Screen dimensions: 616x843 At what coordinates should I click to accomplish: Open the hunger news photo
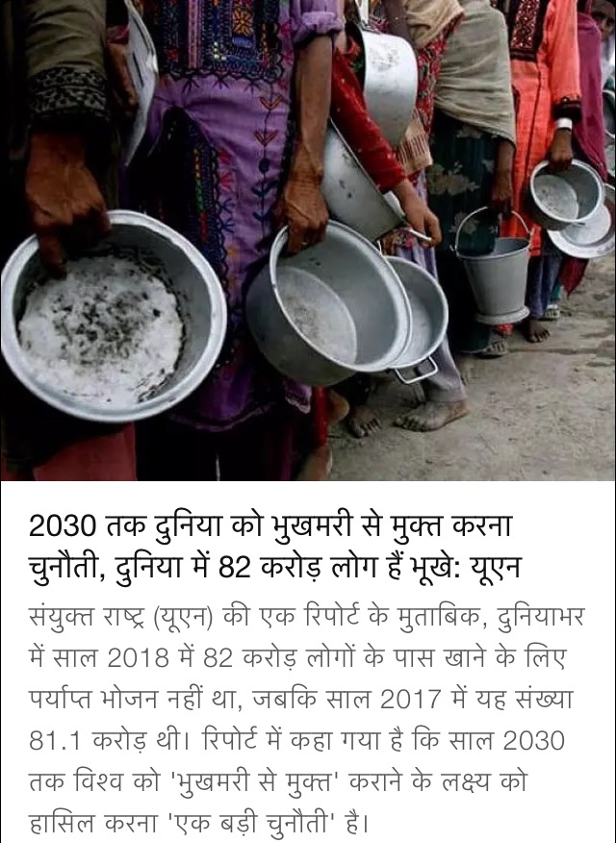click(308, 241)
